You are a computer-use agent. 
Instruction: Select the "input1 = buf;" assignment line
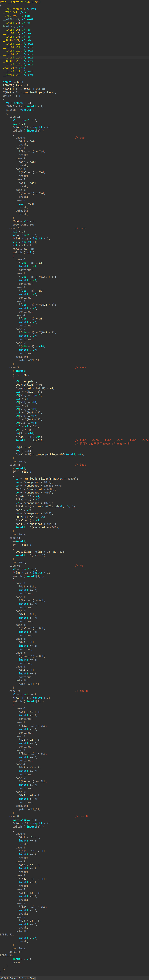tap(13, 82)
